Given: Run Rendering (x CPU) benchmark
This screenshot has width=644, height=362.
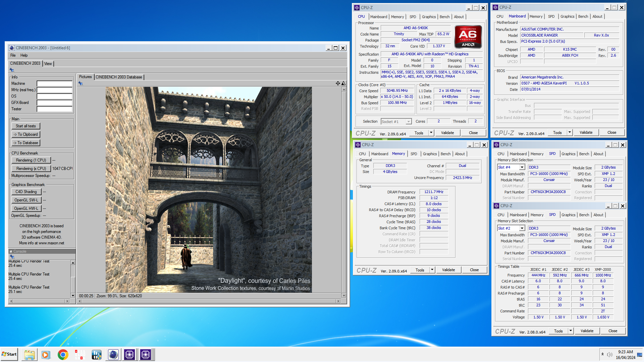Looking at the screenshot, I should click(x=31, y=169).
